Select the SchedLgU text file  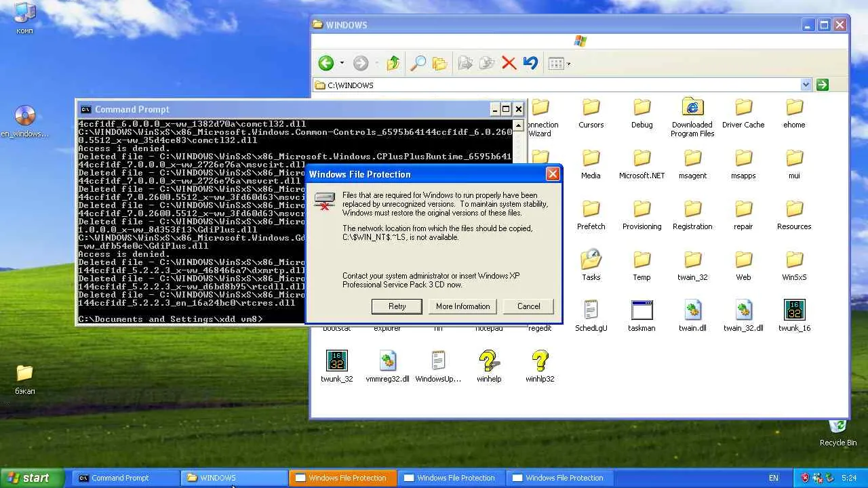(591, 317)
